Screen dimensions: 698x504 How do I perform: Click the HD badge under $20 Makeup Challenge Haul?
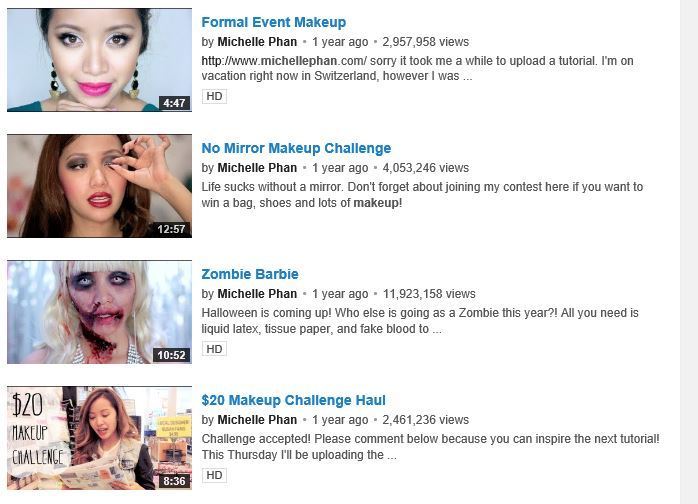[x=214, y=475]
